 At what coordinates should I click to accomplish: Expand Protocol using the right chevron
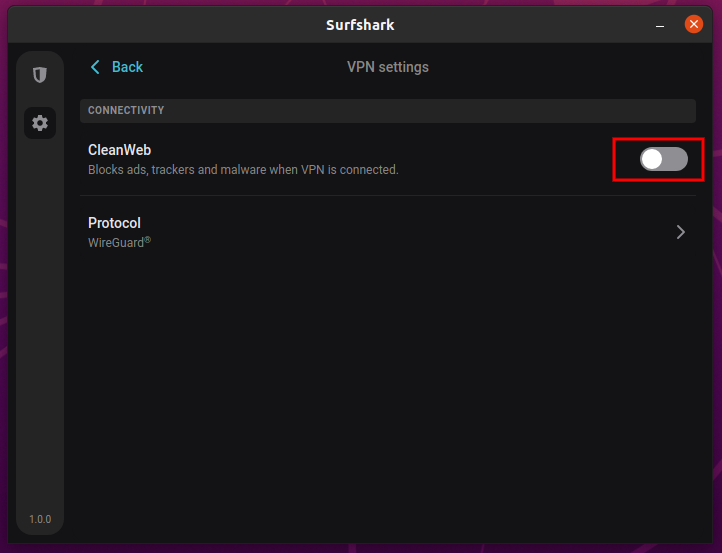tap(681, 232)
